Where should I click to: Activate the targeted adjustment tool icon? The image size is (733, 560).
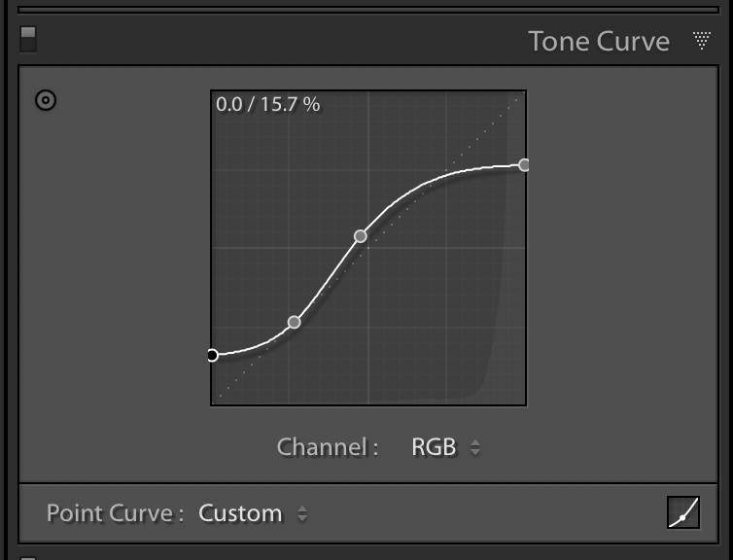(x=46, y=100)
